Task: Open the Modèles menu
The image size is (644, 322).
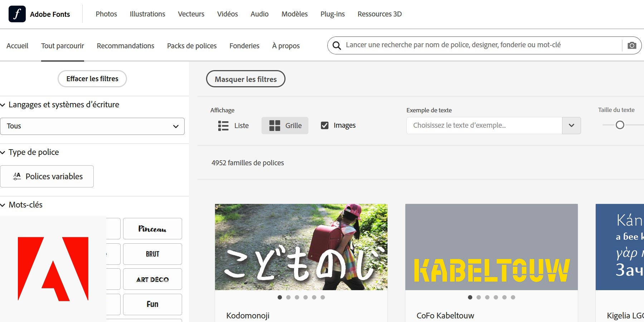Action: pyautogui.click(x=294, y=14)
